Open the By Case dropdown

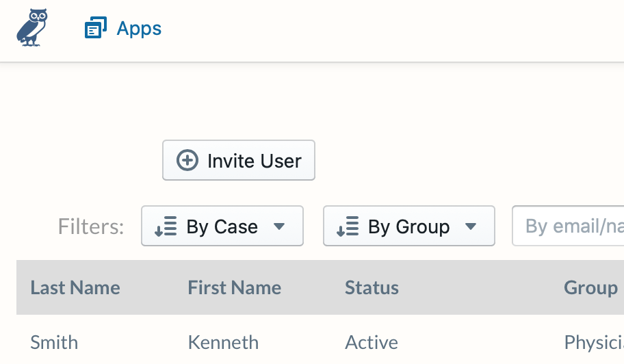[x=222, y=226]
